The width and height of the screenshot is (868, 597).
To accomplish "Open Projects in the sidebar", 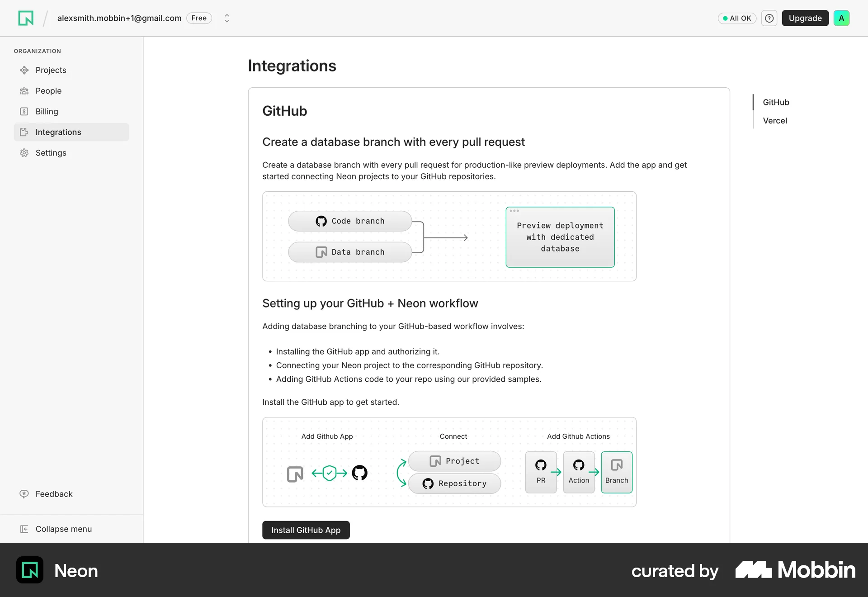I will click(x=71, y=70).
